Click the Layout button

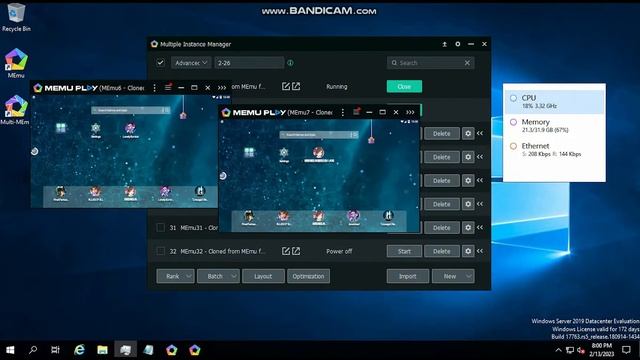pyautogui.click(x=263, y=276)
